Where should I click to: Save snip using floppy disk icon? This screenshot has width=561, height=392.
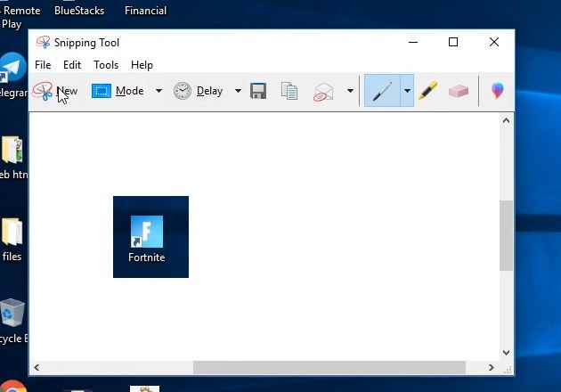pyautogui.click(x=258, y=91)
